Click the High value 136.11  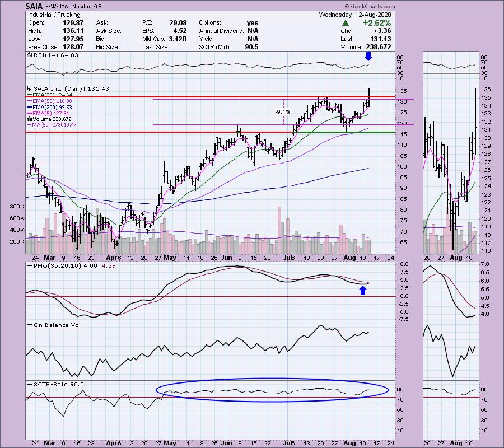point(73,31)
